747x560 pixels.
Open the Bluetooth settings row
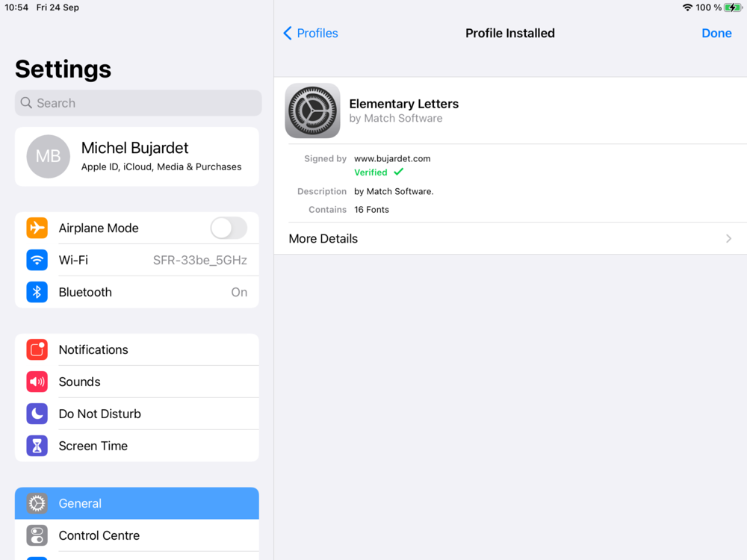(137, 292)
